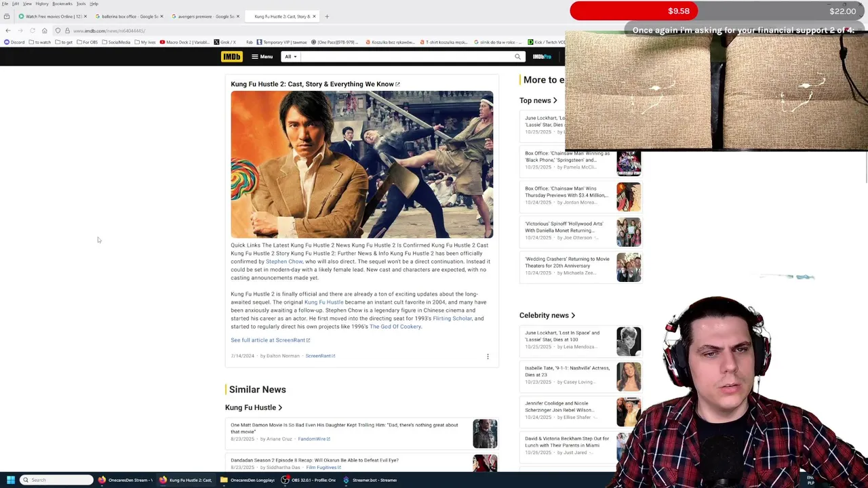Open Isabelle Tate 9-1-1 Nashville actress news
This screenshot has width=868, height=488.
[567, 371]
